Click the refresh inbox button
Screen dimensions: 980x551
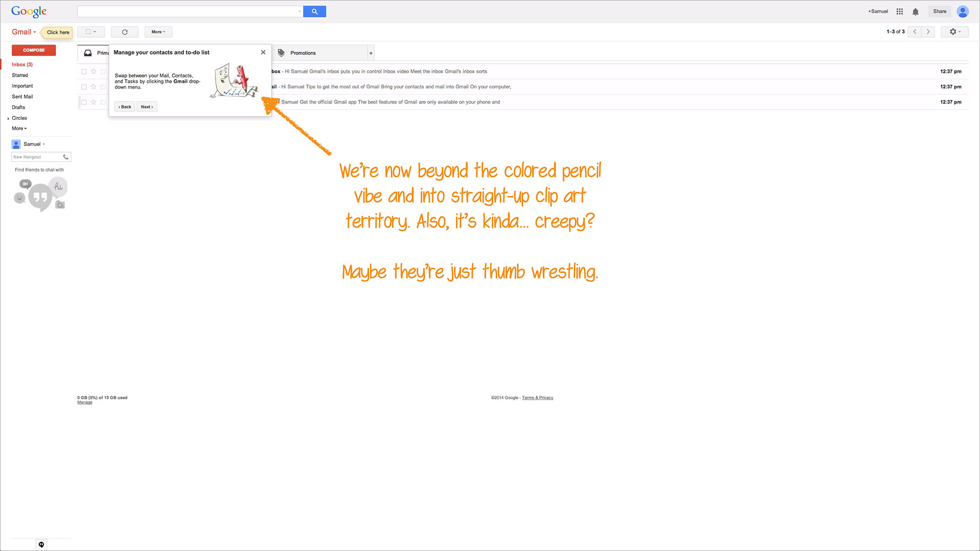point(125,32)
